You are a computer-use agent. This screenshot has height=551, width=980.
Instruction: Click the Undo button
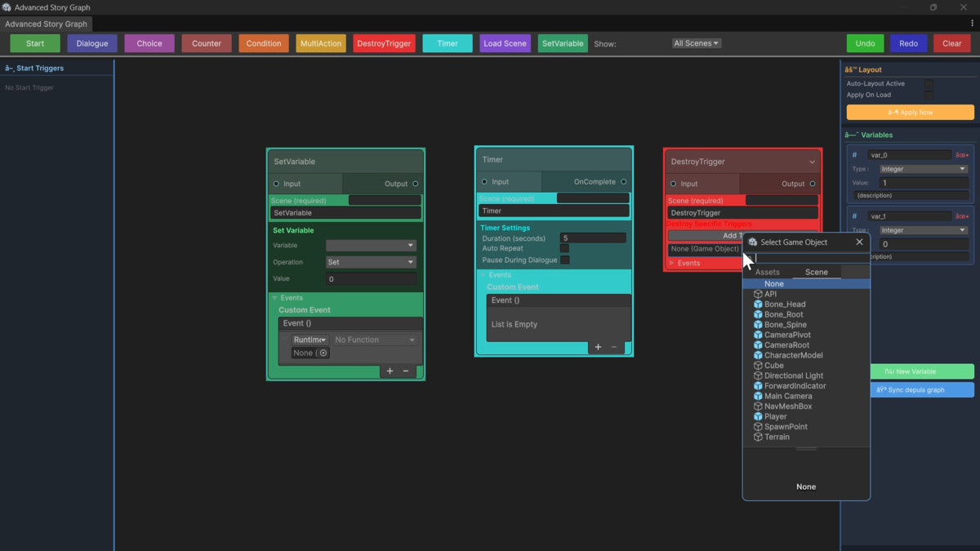pyautogui.click(x=865, y=43)
